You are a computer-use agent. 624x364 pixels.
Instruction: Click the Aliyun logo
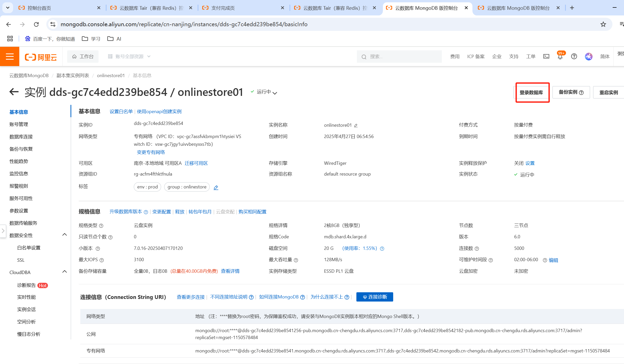coord(41,57)
